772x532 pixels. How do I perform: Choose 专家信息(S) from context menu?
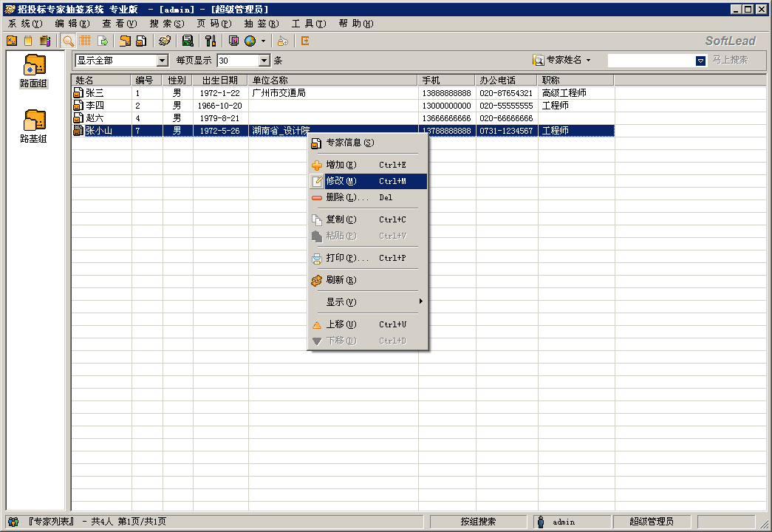(x=368, y=143)
